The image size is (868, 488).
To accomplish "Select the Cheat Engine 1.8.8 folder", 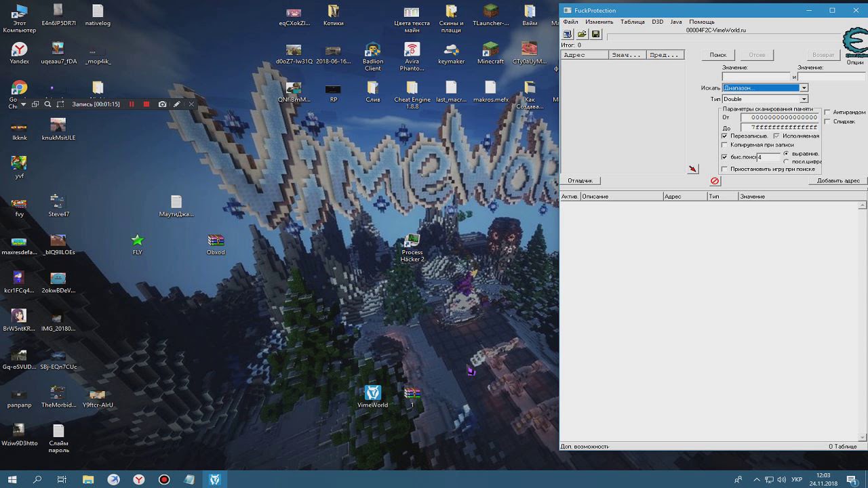I will click(x=412, y=96).
